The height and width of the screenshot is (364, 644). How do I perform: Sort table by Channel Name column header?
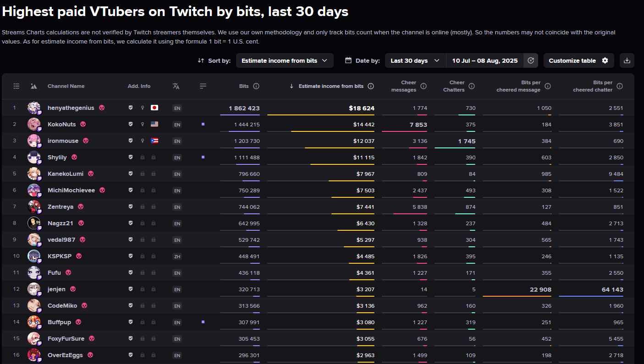point(66,86)
